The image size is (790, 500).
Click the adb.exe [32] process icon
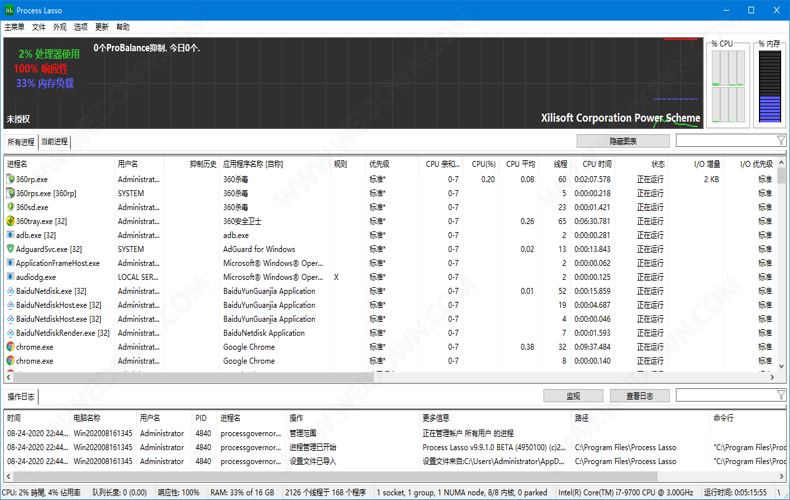(x=11, y=235)
